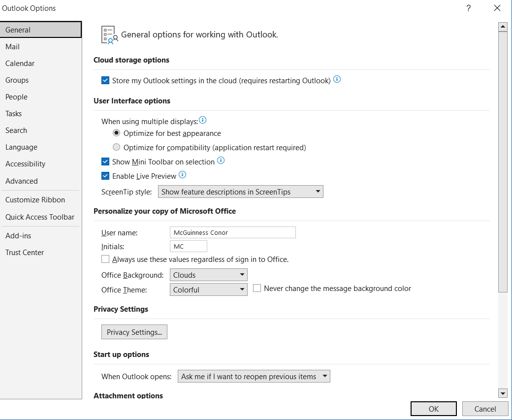Check Never change message background color
The width and height of the screenshot is (512, 420).
click(x=257, y=288)
